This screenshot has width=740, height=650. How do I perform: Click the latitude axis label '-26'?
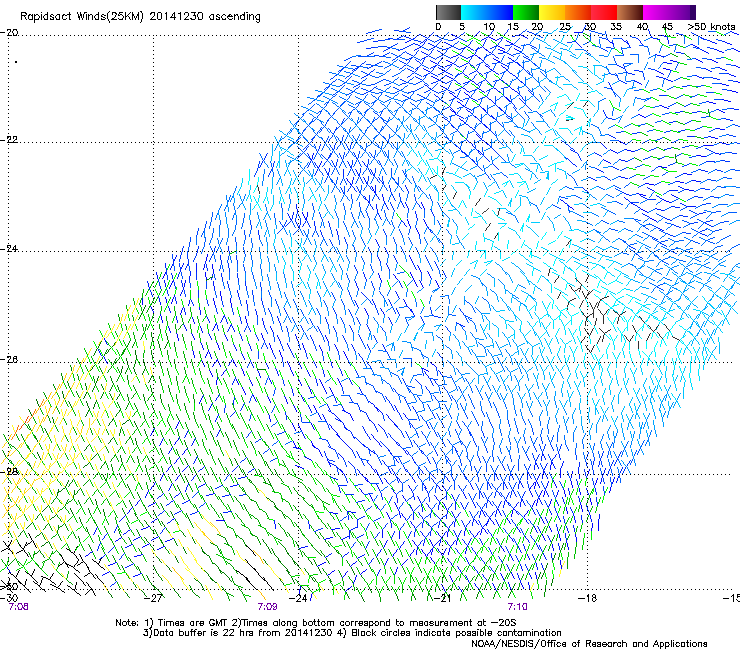9,360
